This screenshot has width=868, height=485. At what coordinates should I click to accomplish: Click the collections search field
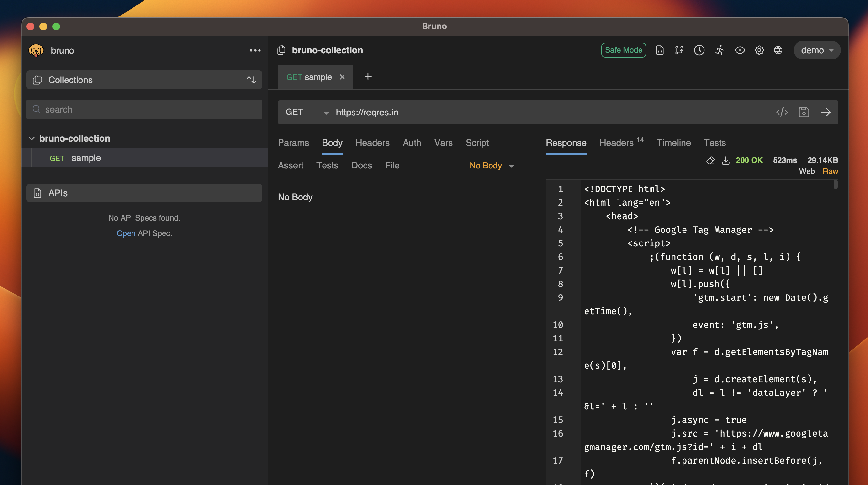(144, 109)
